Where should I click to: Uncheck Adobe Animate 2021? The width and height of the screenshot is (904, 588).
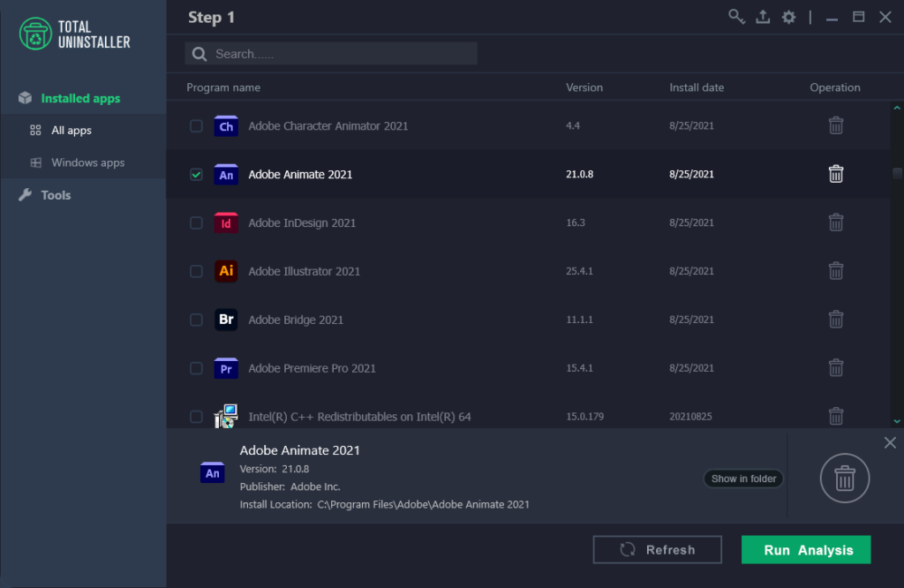coord(196,174)
